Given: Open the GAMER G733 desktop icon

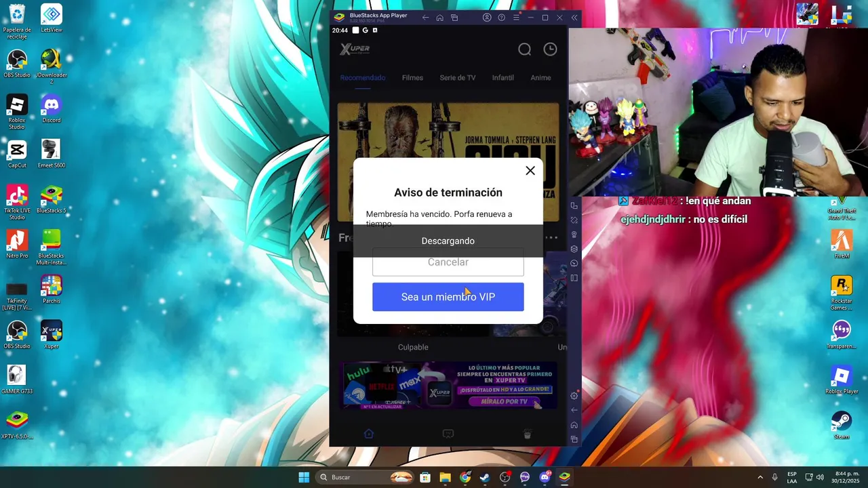Looking at the screenshot, I should tap(17, 380).
